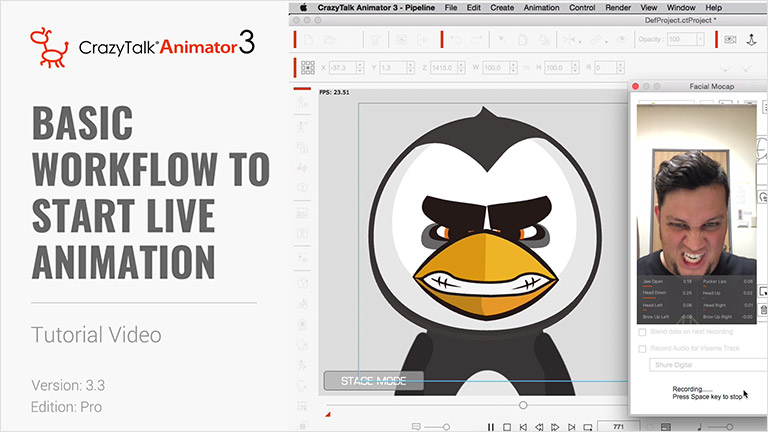Click the anchor-shaped icon at toolbar end
768x432 pixels.
coord(751,40)
